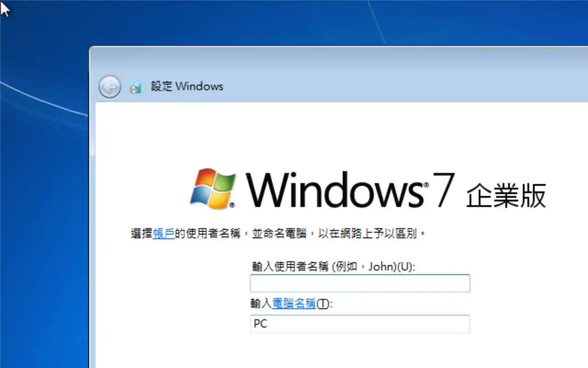This screenshot has height=368, width=588.
Task: Click the text PC inside the name field
Action: pyautogui.click(x=260, y=324)
